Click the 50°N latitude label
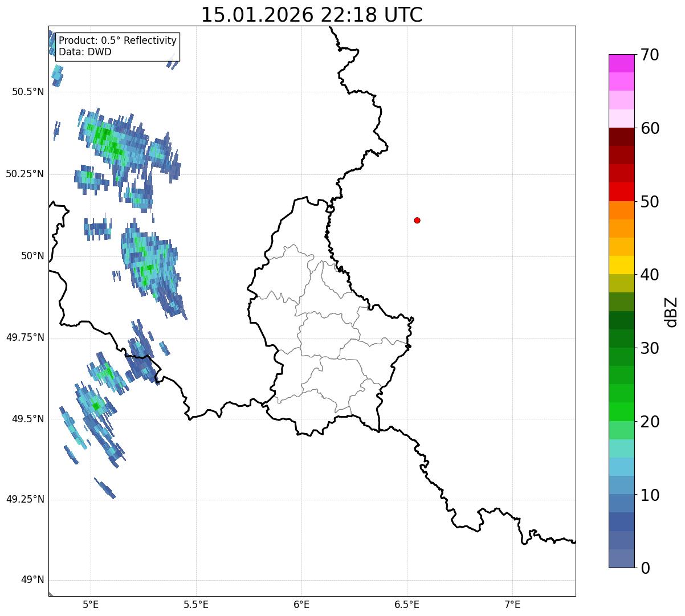The image size is (685, 616). pyautogui.click(x=33, y=256)
